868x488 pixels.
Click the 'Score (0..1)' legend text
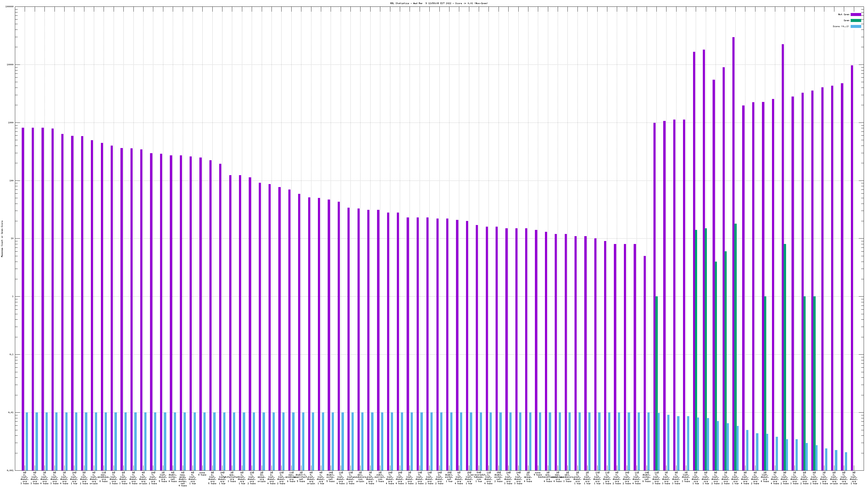(x=841, y=26)
